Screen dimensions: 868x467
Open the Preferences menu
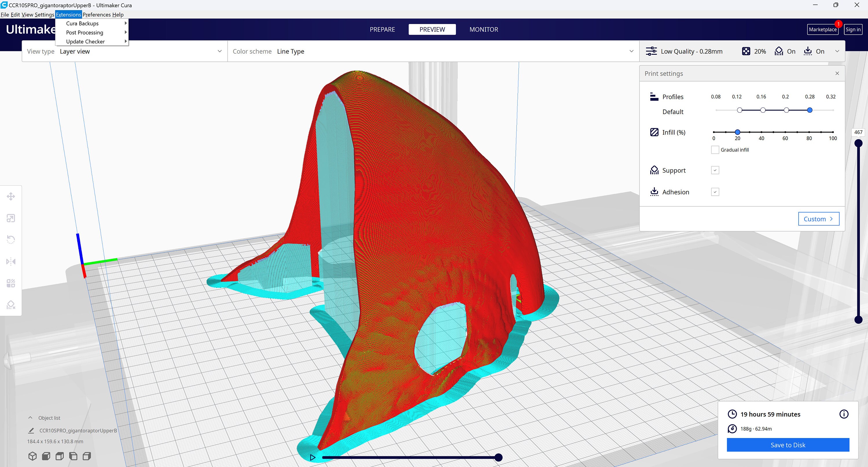pos(96,14)
